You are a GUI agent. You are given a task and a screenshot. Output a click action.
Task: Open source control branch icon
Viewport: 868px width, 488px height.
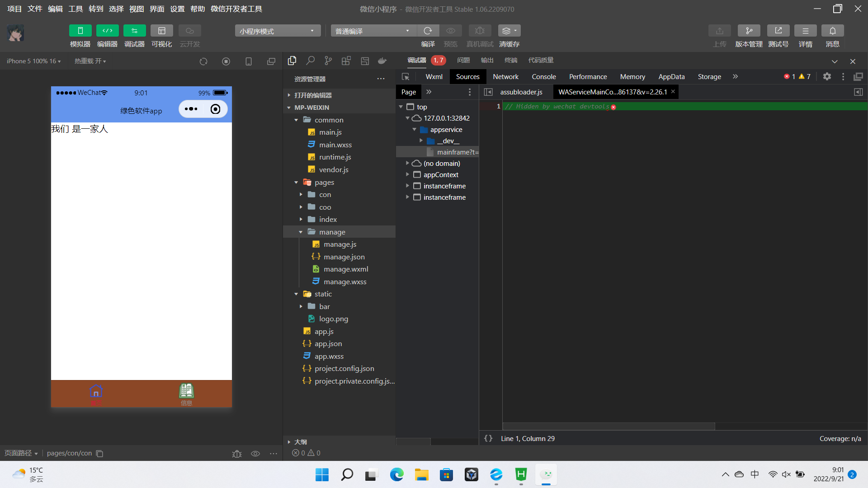pyautogui.click(x=328, y=61)
